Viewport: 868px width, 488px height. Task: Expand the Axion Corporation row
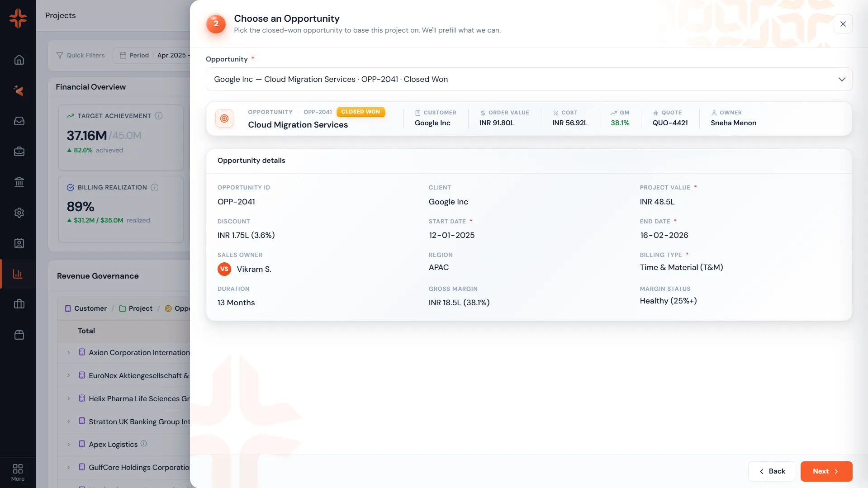point(69,352)
